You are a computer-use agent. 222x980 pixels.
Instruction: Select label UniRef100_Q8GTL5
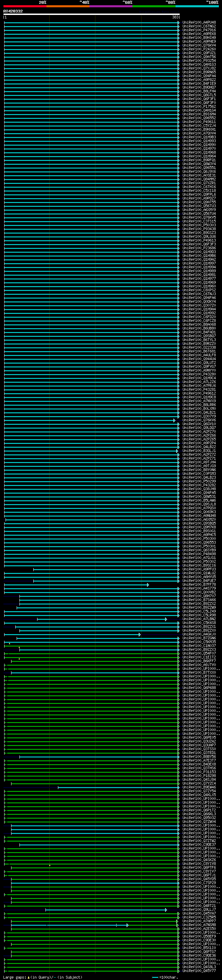click(199, 95)
